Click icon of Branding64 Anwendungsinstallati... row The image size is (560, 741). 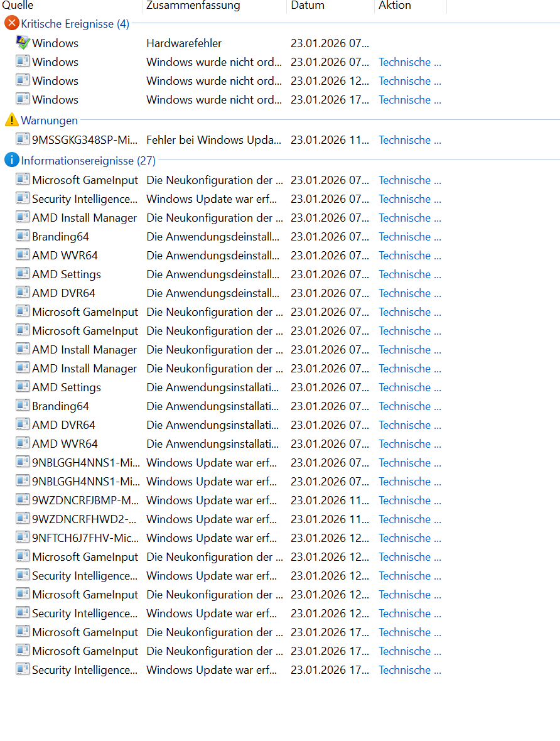click(23, 405)
